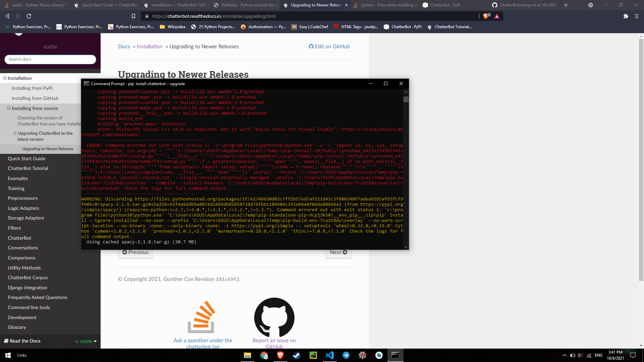Bookmark this page with the bookmark icon
The height and width of the screenshot is (362, 644).
[133, 16]
